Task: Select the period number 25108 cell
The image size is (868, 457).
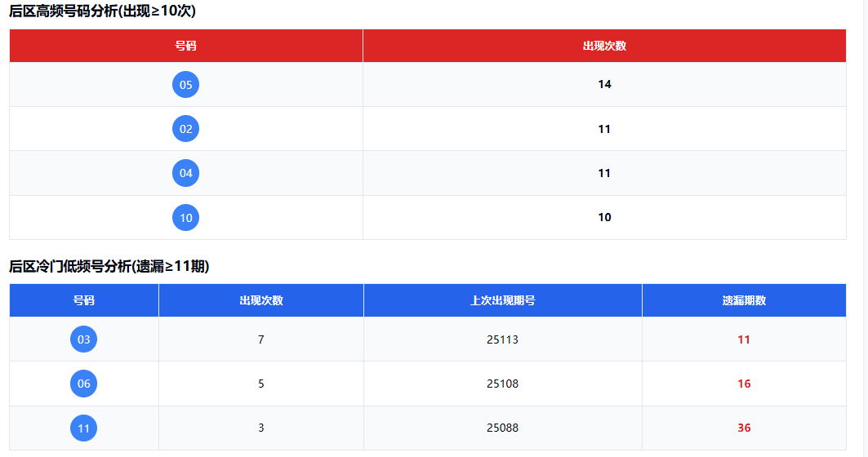Action: click(502, 384)
